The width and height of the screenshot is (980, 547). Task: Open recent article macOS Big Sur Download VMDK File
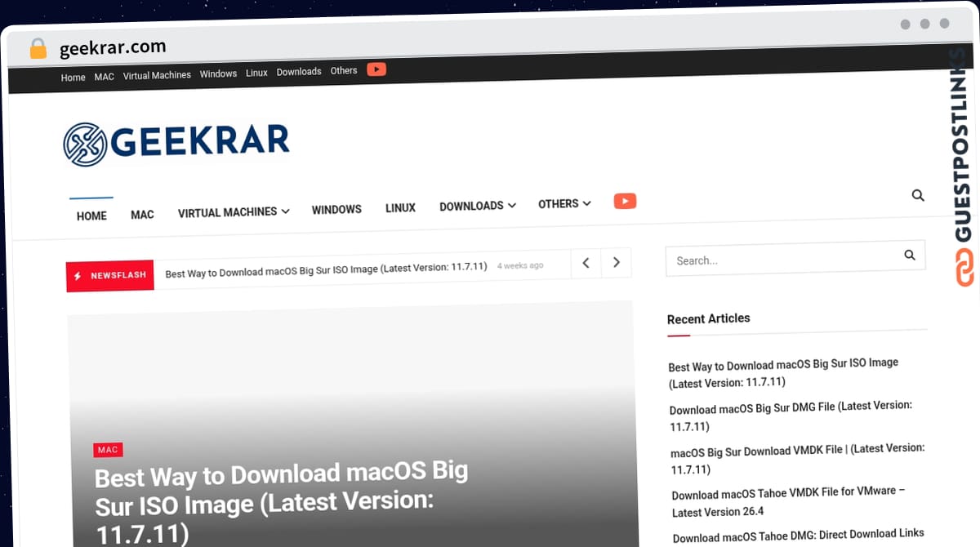(x=797, y=458)
